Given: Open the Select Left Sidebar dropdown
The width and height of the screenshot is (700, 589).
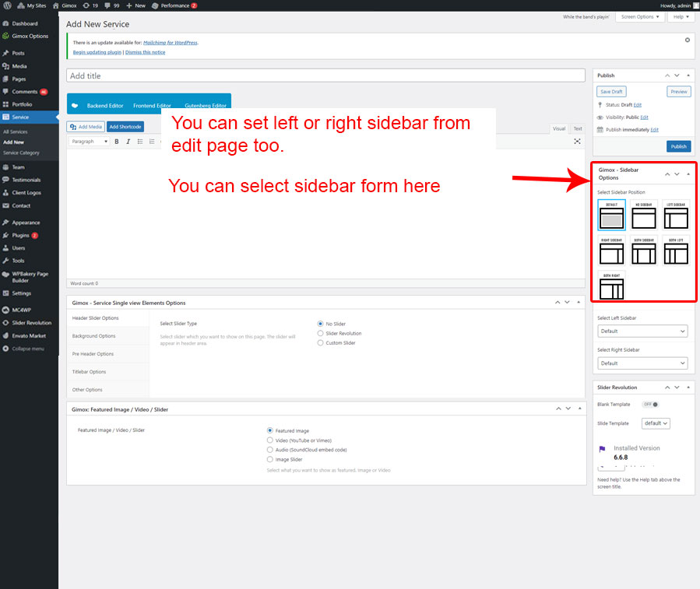Looking at the screenshot, I should 642,331.
